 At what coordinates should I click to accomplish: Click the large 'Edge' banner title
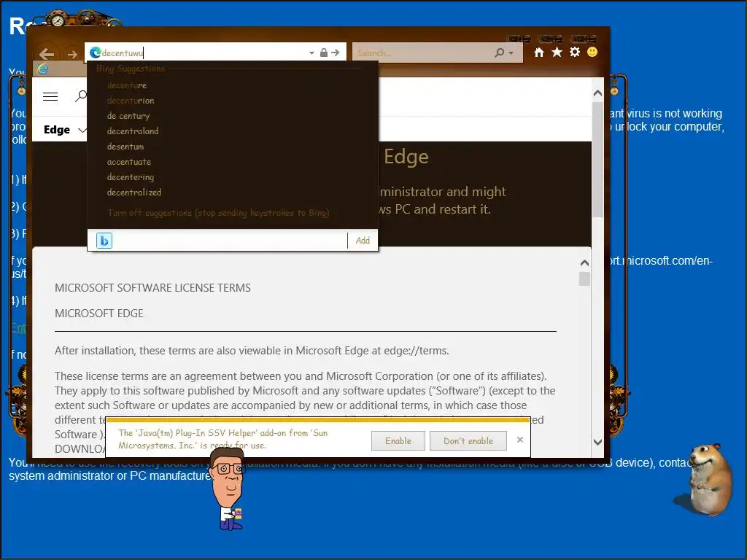(406, 157)
